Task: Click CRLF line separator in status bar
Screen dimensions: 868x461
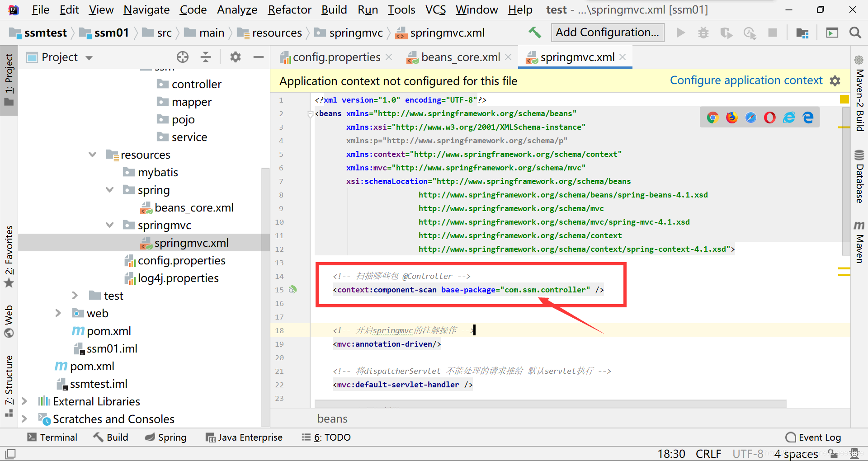Action: coord(708,454)
